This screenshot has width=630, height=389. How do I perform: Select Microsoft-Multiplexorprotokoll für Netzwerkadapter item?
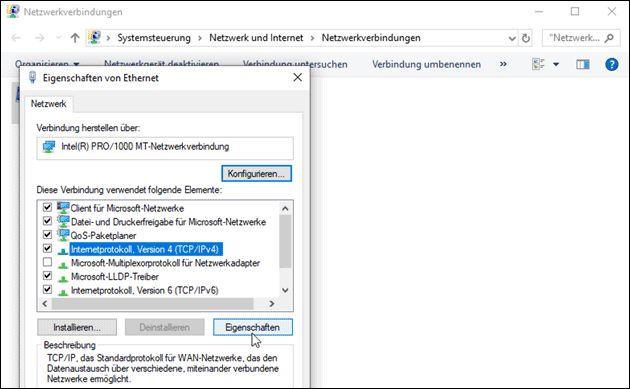coord(165,263)
